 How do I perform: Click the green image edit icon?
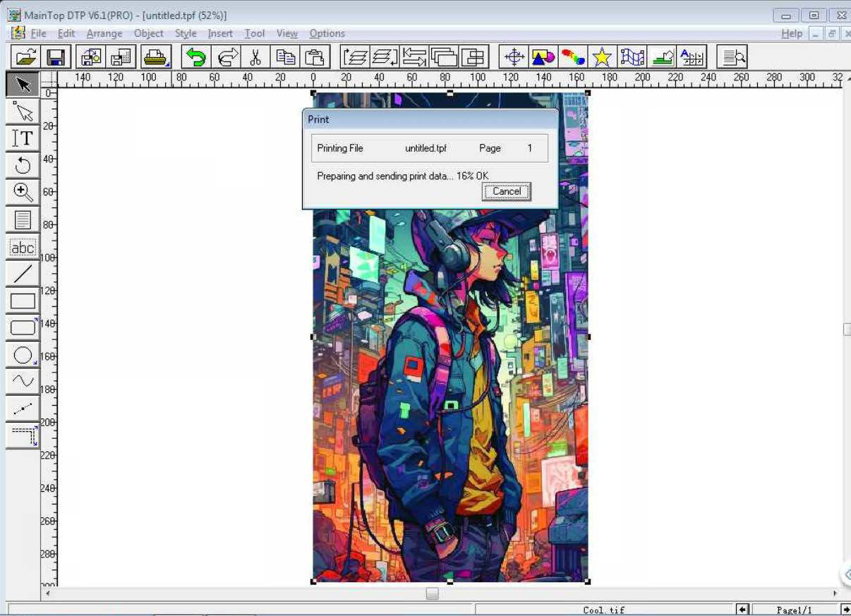(663, 56)
